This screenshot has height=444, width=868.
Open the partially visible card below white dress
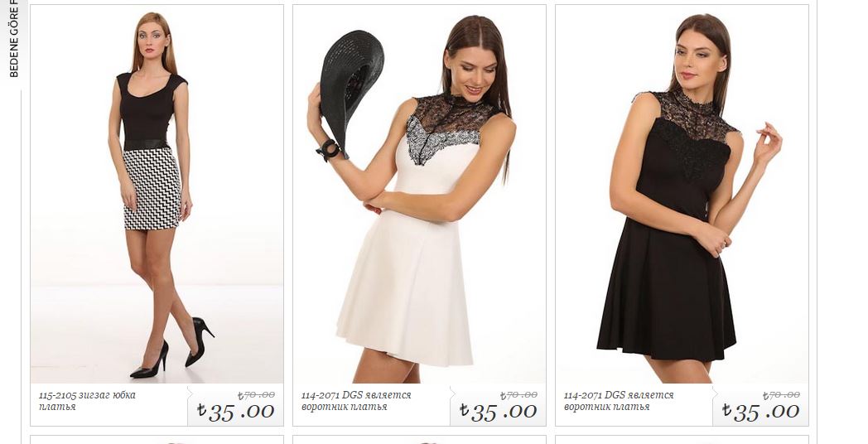pyautogui.click(x=419, y=440)
